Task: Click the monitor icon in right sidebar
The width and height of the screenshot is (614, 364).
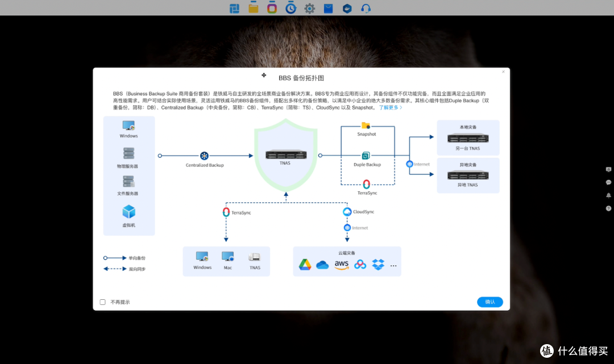Action: pyautogui.click(x=608, y=169)
